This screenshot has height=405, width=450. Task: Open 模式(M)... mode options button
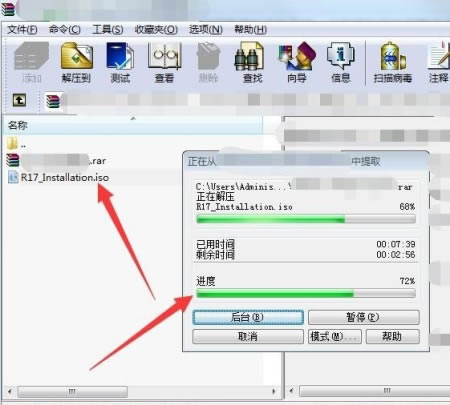[335, 336]
